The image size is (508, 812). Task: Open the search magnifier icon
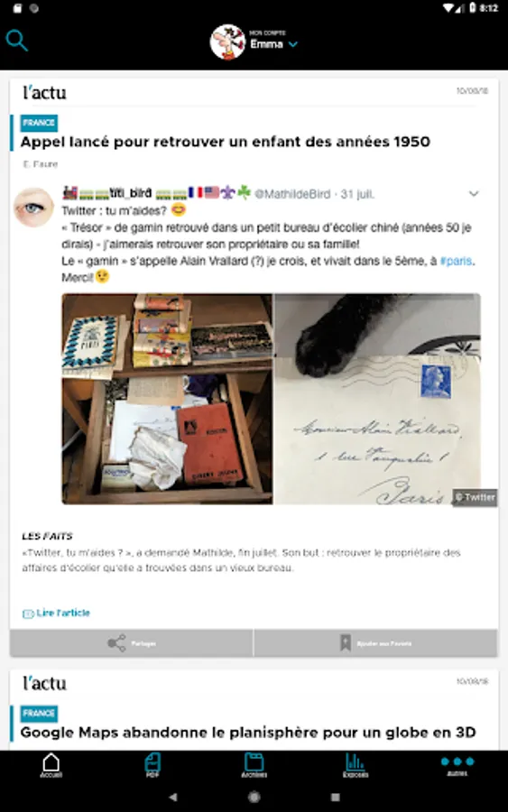click(16, 41)
